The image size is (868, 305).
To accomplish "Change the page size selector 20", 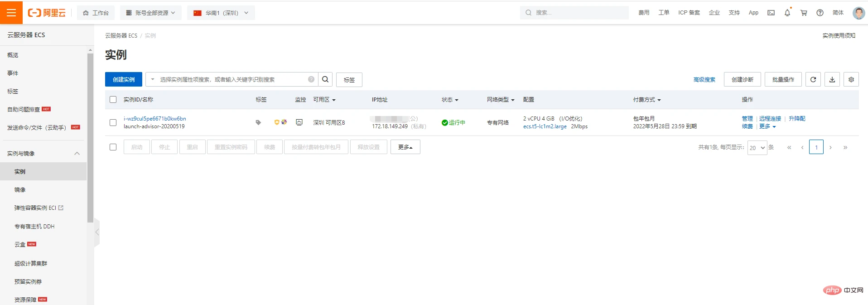I will pos(757,147).
